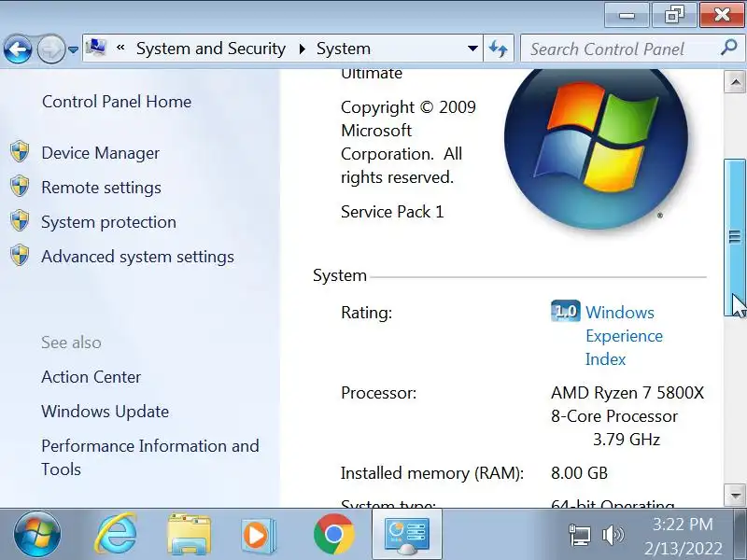
Task: Select the 8.00 GB memory value
Action: click(579, 473)
